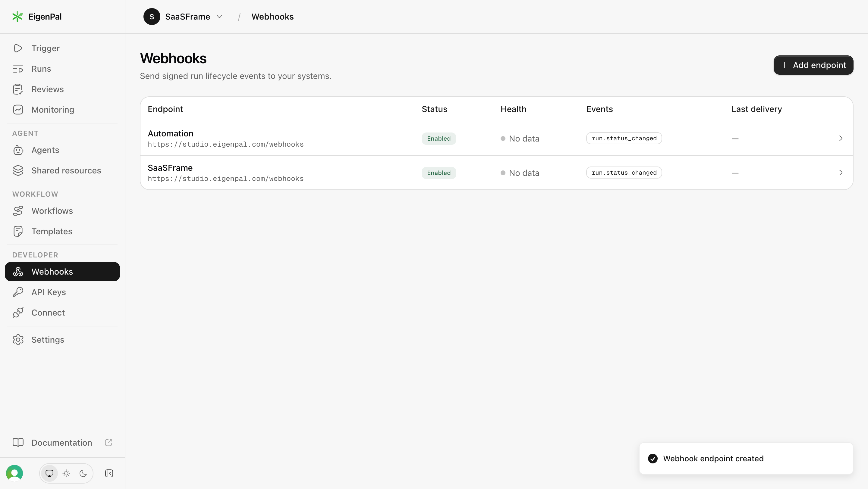Switch to light theme mode
This screenshot has height=489, width=868.
[66, 474]
